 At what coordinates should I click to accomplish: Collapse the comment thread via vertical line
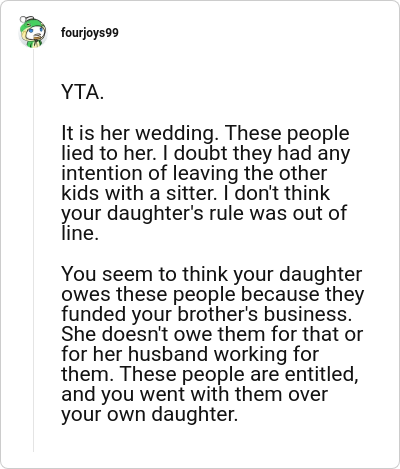coord(33,250)
